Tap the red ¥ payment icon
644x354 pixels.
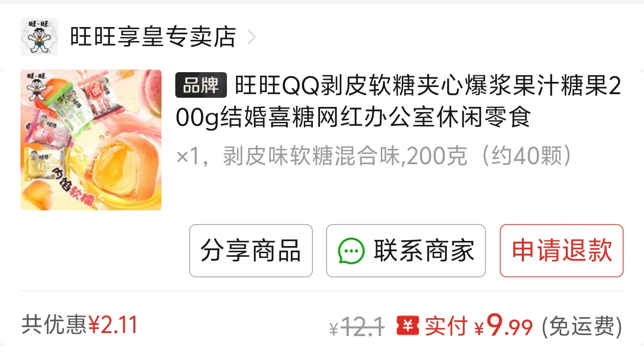(407, 325)
